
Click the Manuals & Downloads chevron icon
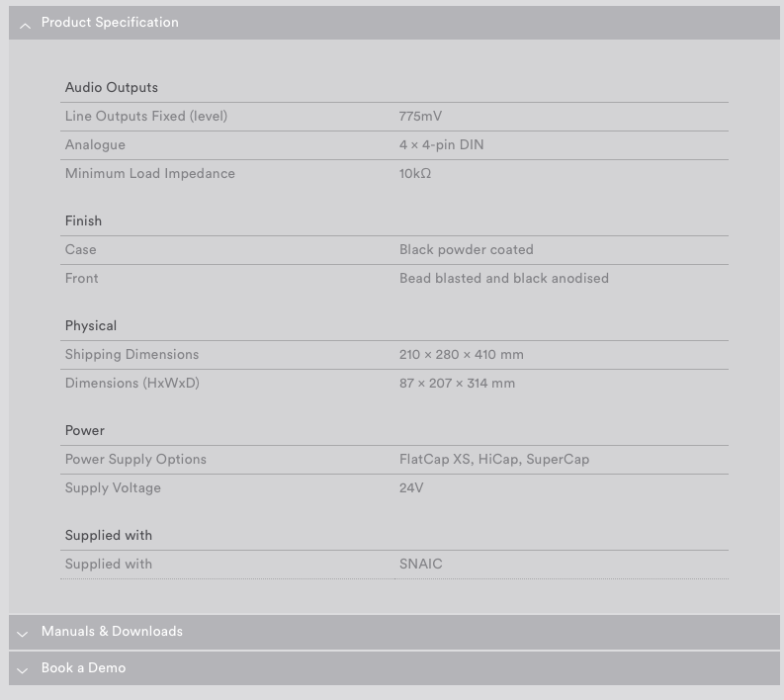tap(23, 634)
